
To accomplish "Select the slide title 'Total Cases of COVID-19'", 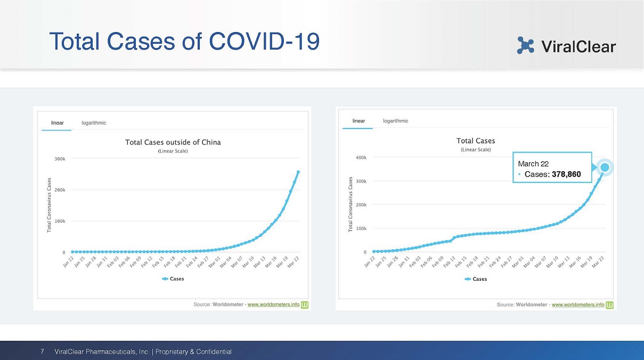I will click(184, 41).
